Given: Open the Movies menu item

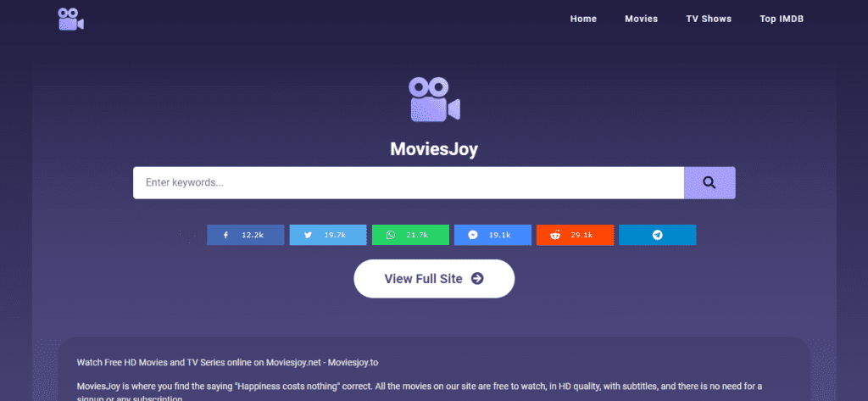Looking at the screenshot, I should pos(642,19).
